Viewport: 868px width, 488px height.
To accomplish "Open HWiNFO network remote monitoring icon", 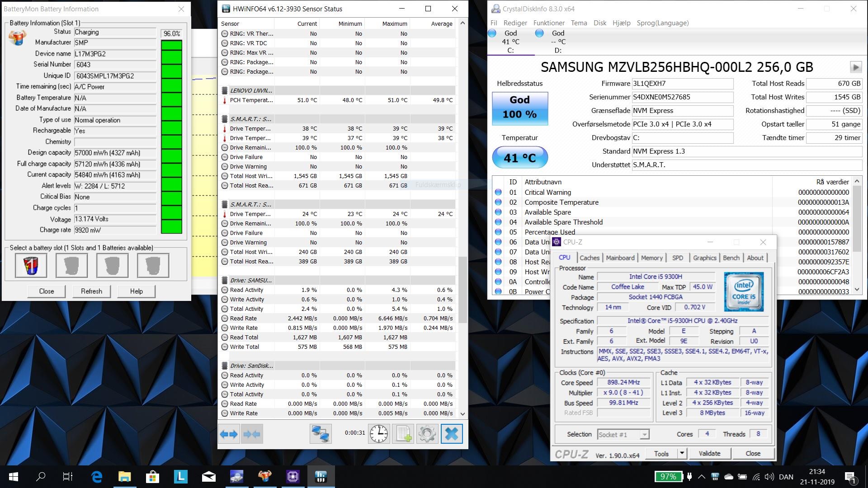I will coord(321,434).
